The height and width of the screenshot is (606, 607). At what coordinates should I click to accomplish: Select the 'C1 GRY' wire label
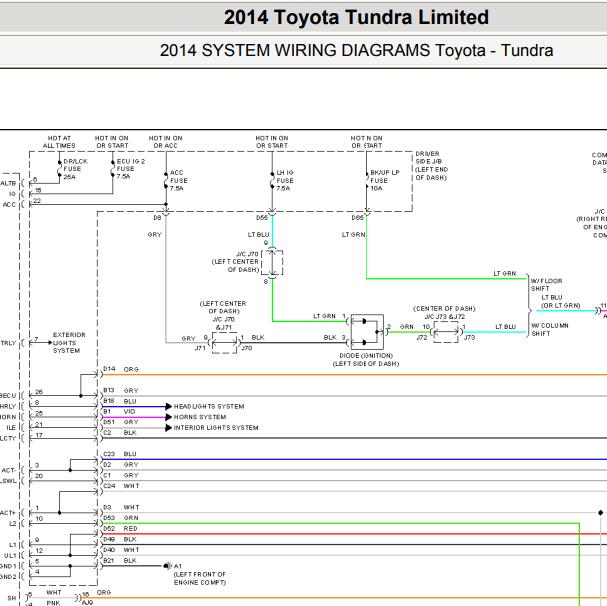click(121, 475)
